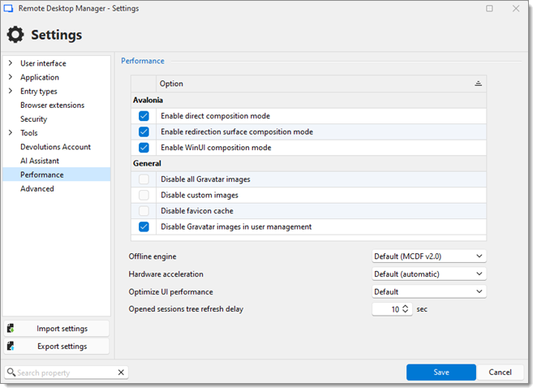537x392 pixels.
Task: Uncheck Disable Gravatar images in user management
Action: click(x=144, y=226)
